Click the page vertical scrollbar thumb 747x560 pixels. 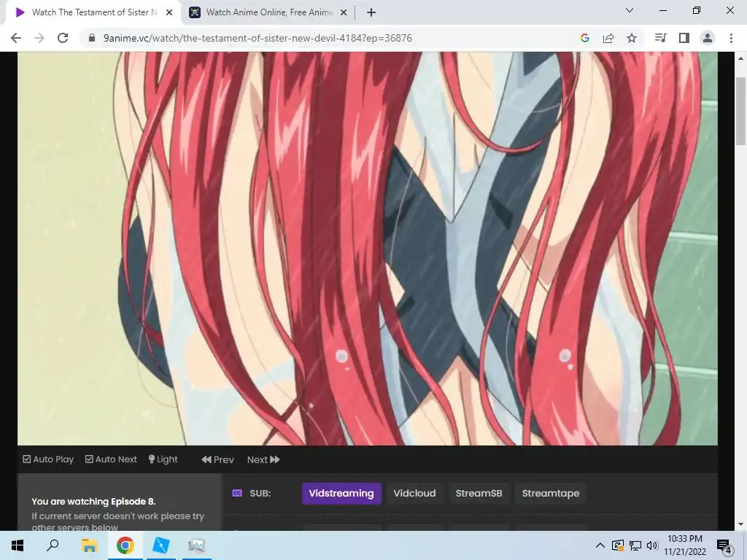tap(740, 112)
